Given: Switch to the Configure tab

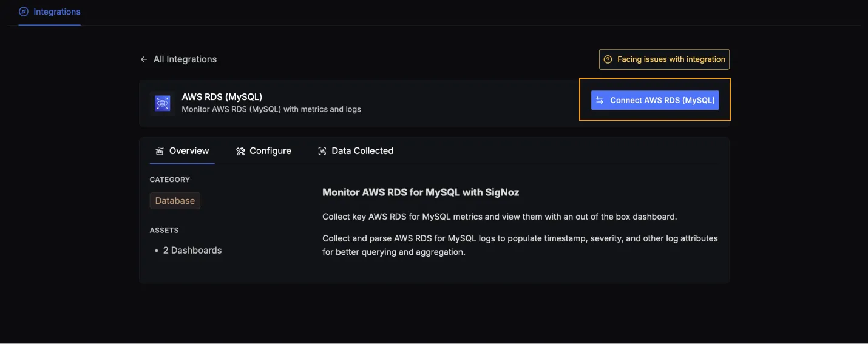Looking at the screenshot, I should click(263, 151).
